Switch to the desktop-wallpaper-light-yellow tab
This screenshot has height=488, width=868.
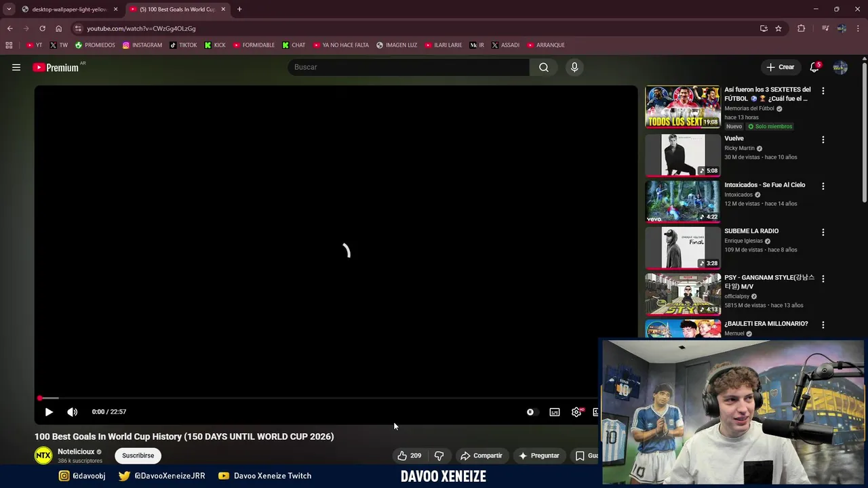[x=69, y=9]
